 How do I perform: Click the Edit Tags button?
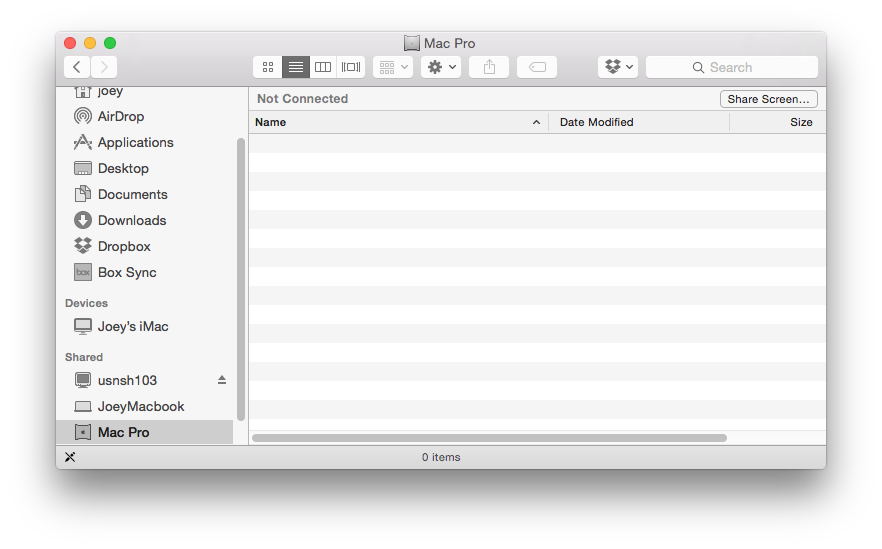(537, 67)
